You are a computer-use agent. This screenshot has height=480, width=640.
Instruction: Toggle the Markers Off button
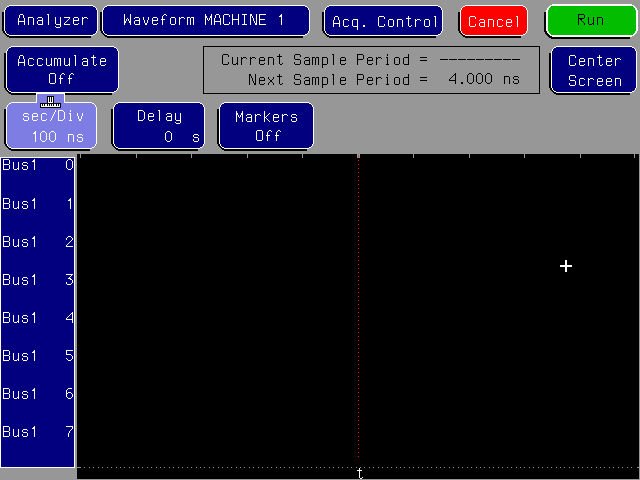click(x=266, y=126)
